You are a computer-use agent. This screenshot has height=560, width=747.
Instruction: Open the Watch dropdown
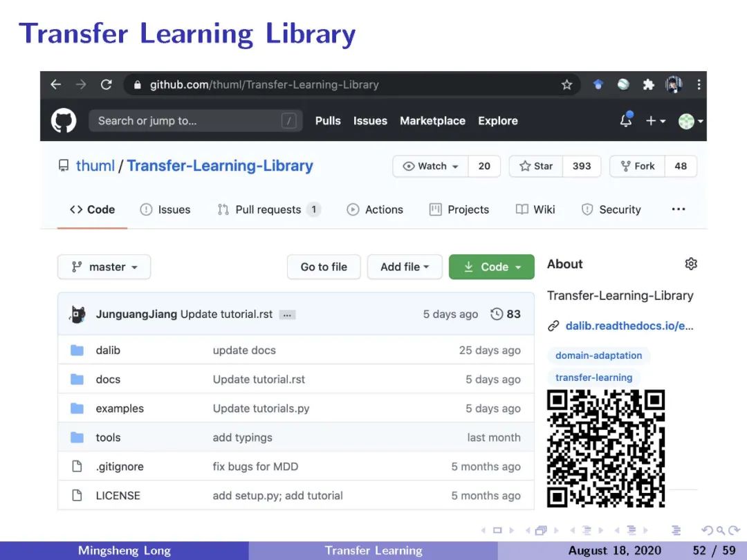(431, 166)
